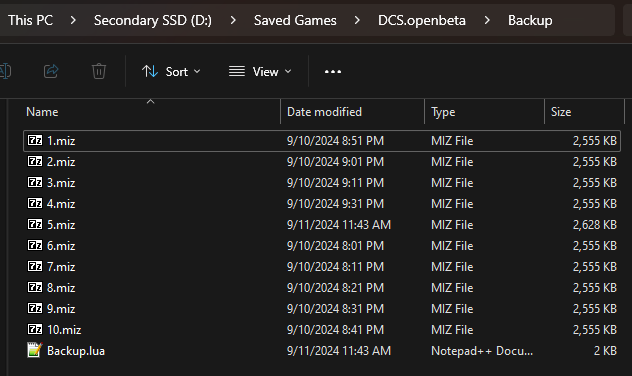
Task: Select the file name 10.miz
Action: point(64,329)
